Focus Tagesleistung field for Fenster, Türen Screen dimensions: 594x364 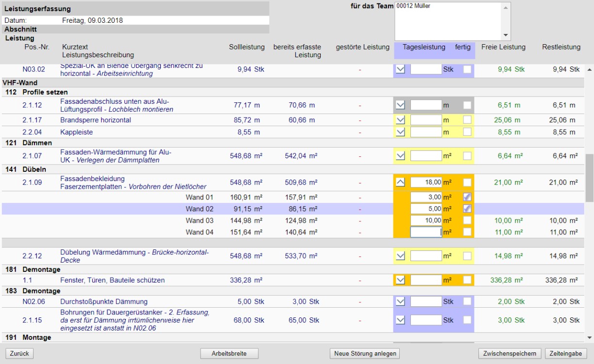(426, 280)
